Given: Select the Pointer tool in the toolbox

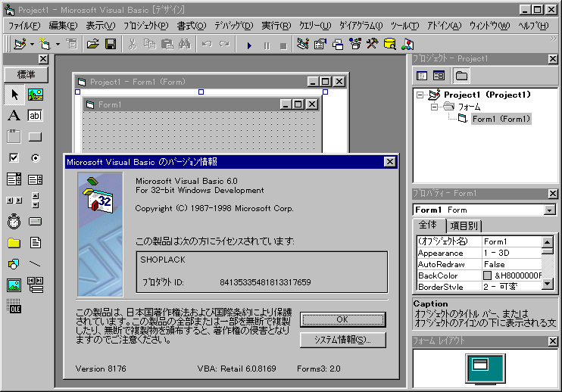Looking at the screenshot, I should [14, 95].
